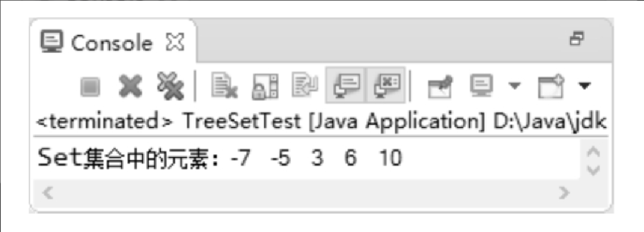Screen dimensions: 644x232
Task: Clear the console output icon
Action: tap(224, 87)
